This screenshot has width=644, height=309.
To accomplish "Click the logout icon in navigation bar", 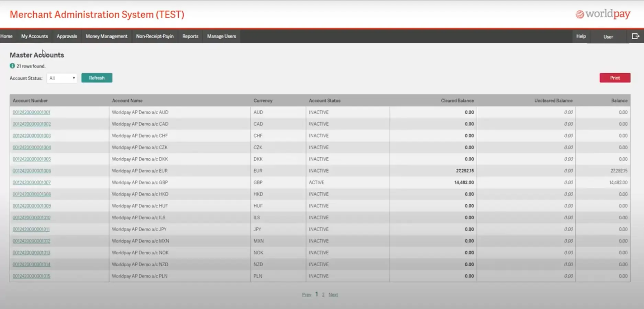I will pos(635,36).
